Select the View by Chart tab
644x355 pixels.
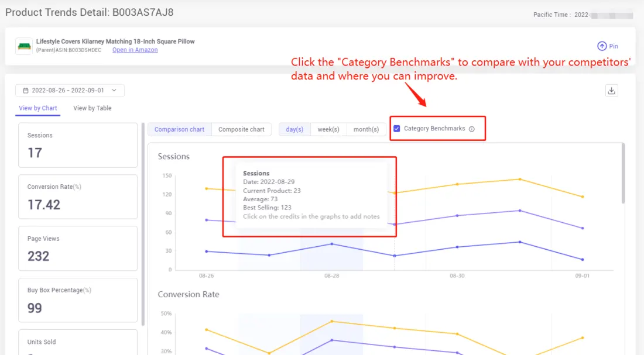[37, 108]
